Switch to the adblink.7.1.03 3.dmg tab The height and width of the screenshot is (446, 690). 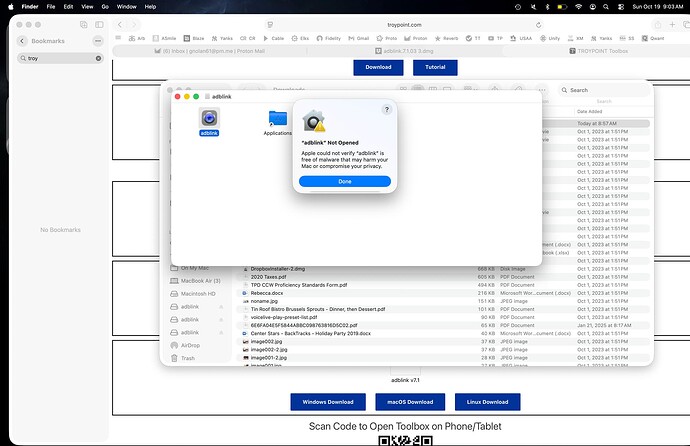pos(404,51)
